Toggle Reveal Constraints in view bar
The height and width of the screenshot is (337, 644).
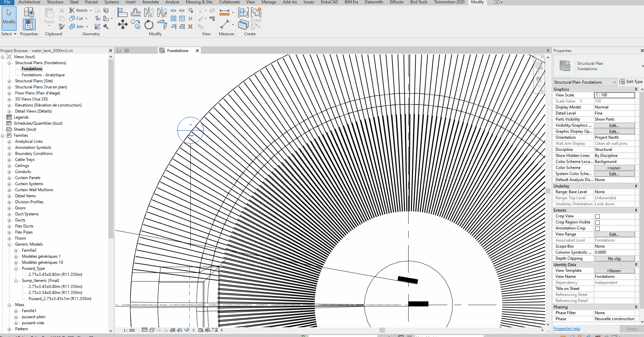(x=215, y=330)
